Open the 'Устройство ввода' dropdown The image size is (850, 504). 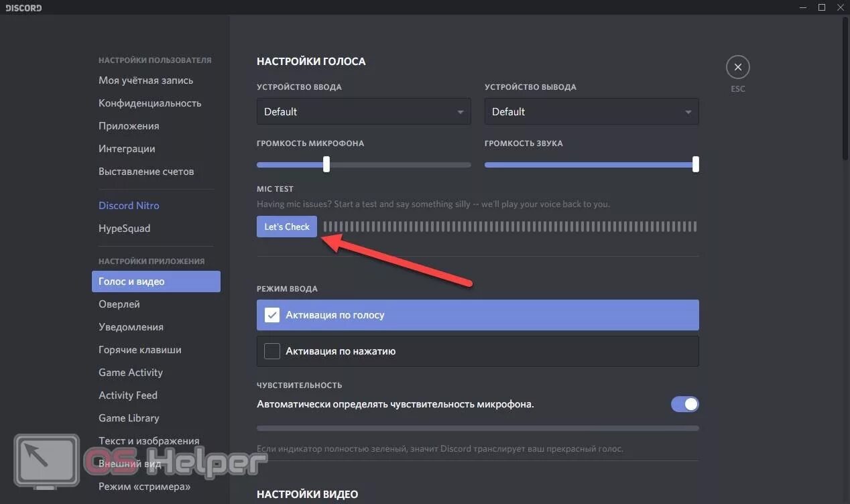364,112
